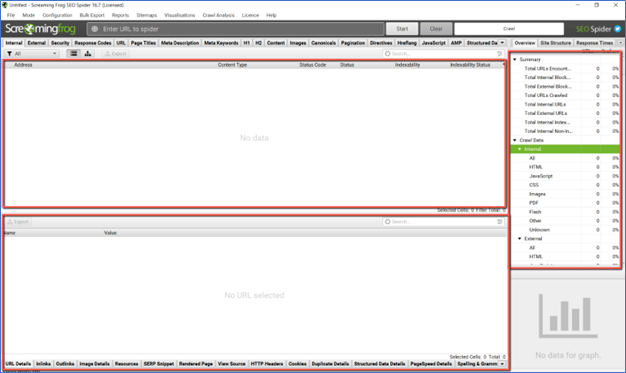Click the add-column plus icon beside Indexability Status

(504, 65)
